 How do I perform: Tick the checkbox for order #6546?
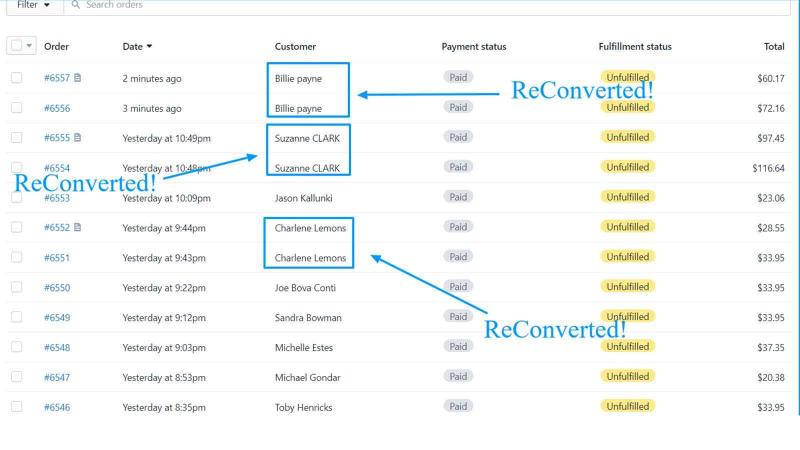(x=16, y=407)
